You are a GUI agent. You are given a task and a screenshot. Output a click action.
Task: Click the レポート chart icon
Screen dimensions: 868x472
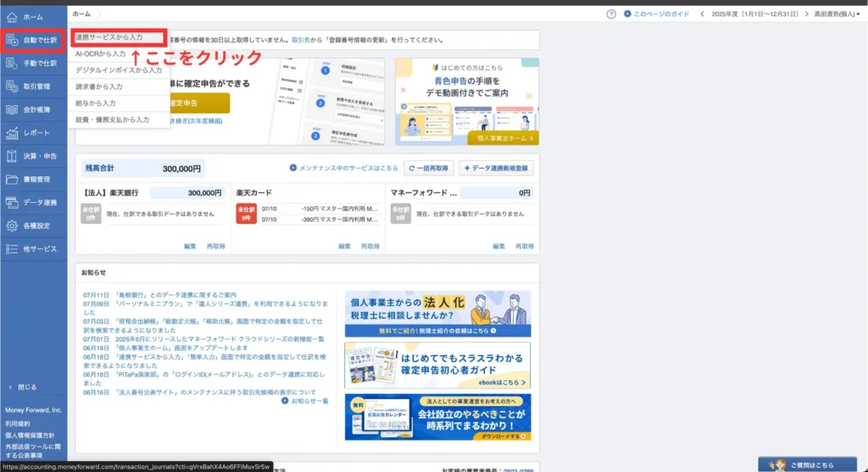point(12,133)
